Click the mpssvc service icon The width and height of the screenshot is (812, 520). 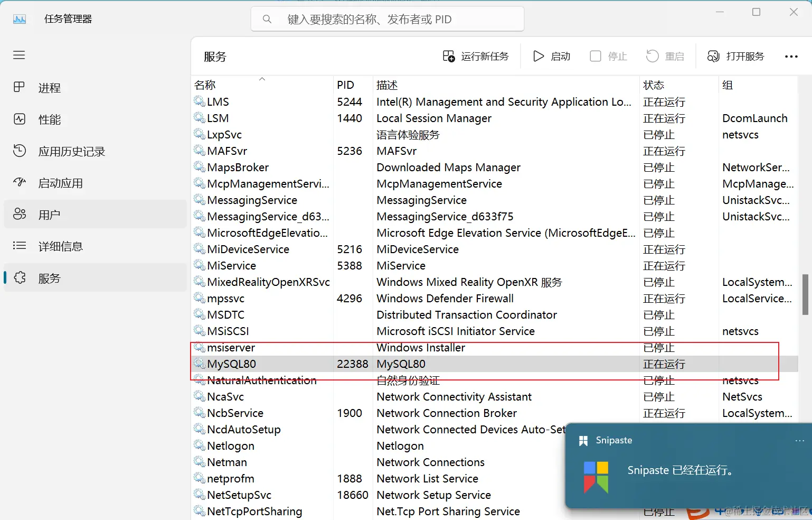tap(200, 298)
